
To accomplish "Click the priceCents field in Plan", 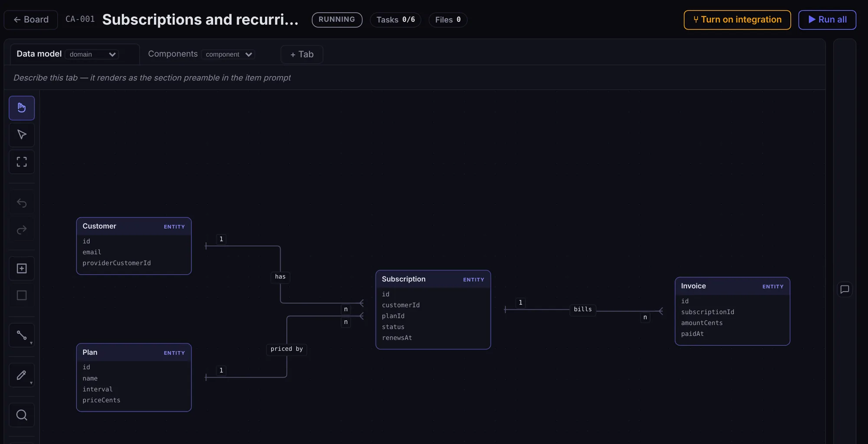I will (x=101, y=400).
